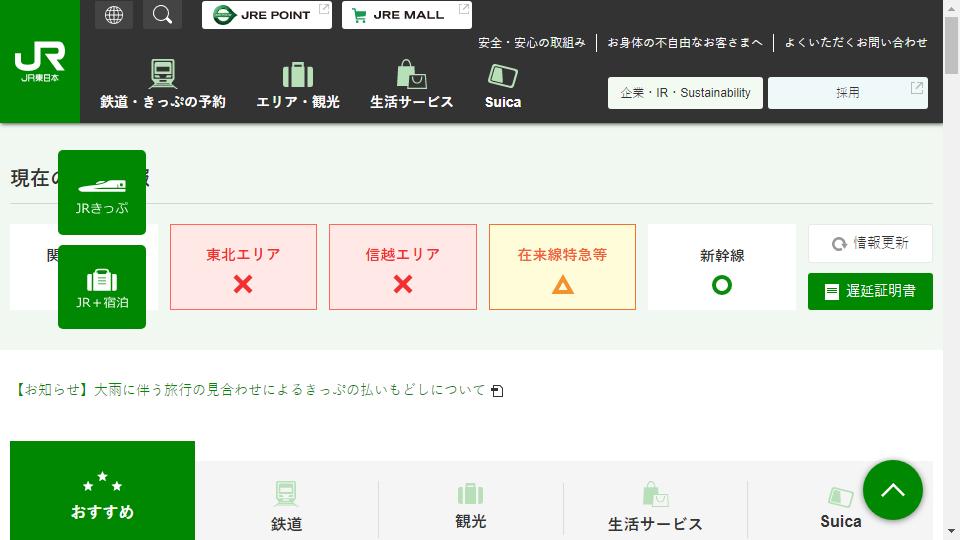Click the JR East logo

click(40, 61)
